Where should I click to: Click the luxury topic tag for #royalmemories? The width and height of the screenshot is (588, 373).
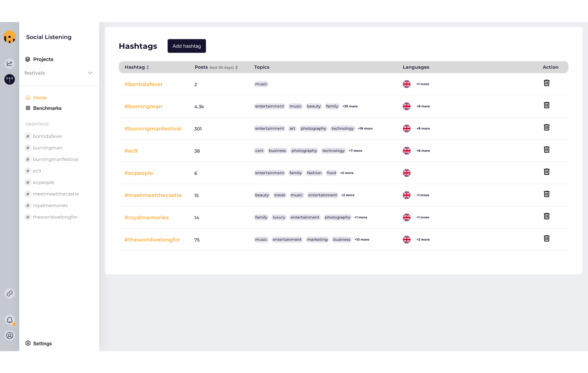tap(279, 217)
